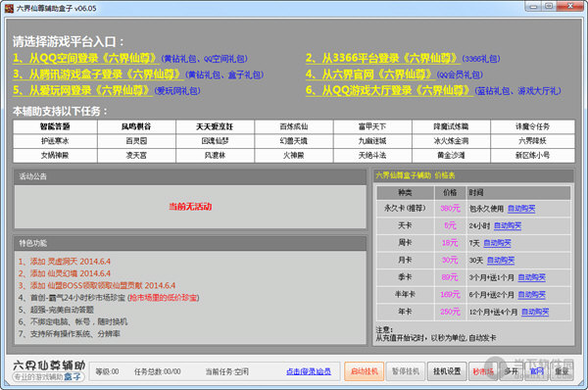Click 自动购买 link for 年卡 row

pyautogui.click(x=535, y=312)
